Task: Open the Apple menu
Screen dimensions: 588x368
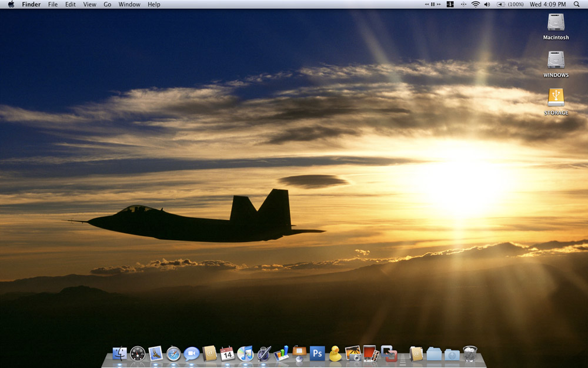Action: (x=11, y=4)
